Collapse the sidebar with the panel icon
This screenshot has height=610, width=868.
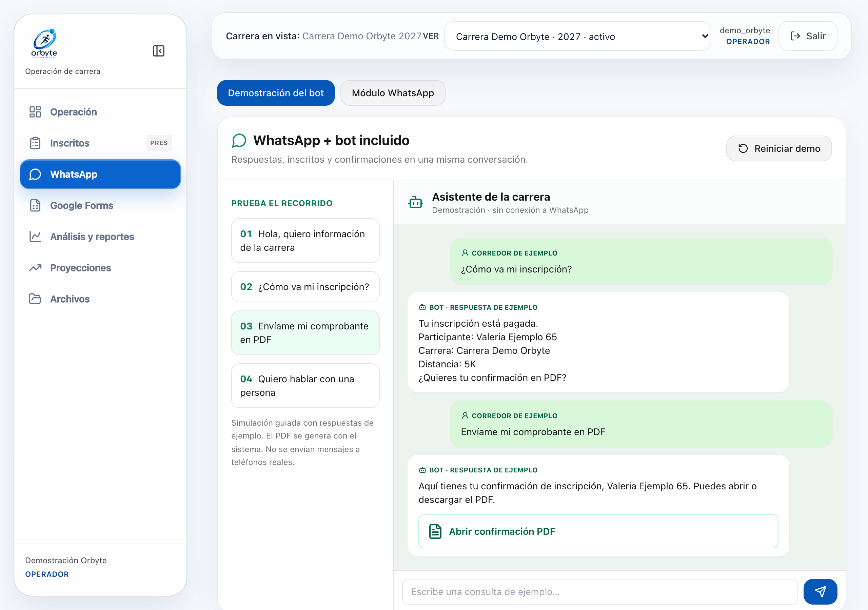click(158, 50)
